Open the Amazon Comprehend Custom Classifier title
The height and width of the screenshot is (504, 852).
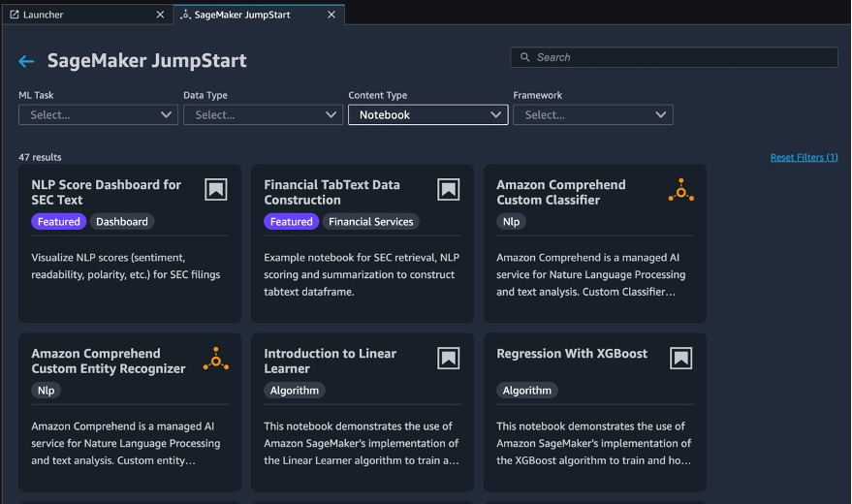(x=561, y=192)
